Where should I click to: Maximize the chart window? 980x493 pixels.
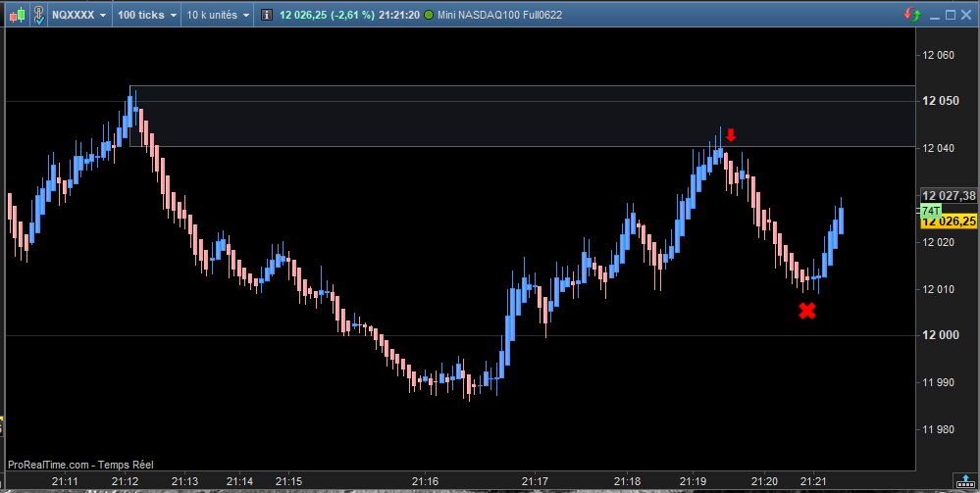pyautogui.click(x=950, y=15)
